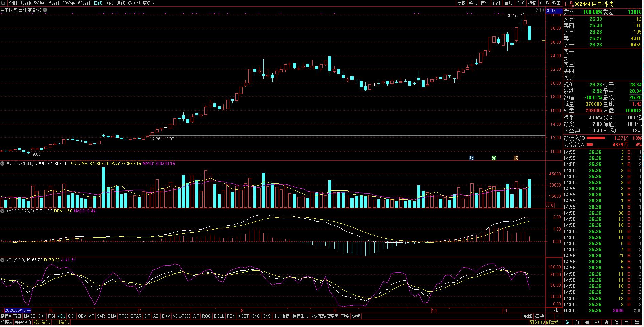The image size is (644, 327).
Task: Switch to 月线 monthly period
Action: [121, 3]
